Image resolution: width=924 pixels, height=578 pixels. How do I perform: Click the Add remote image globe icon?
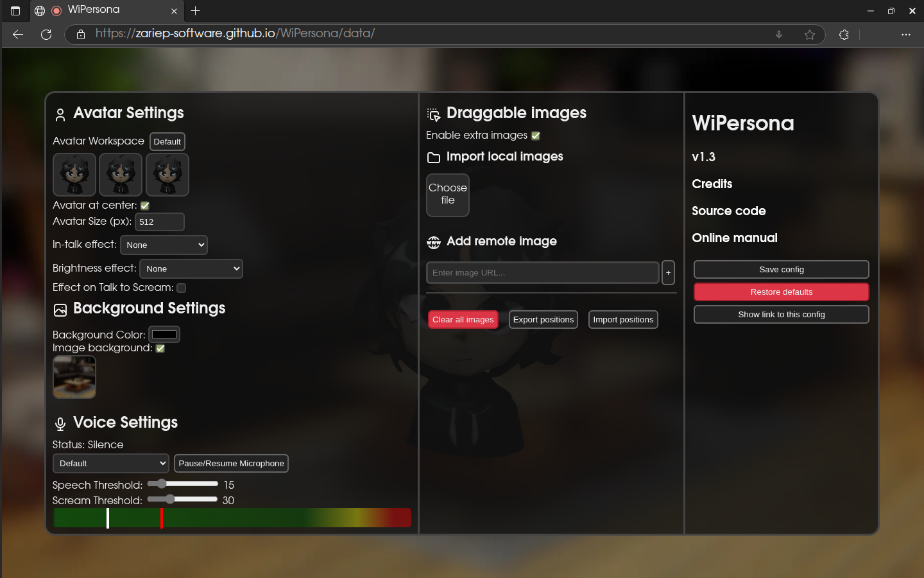click(x=434, y=242)
